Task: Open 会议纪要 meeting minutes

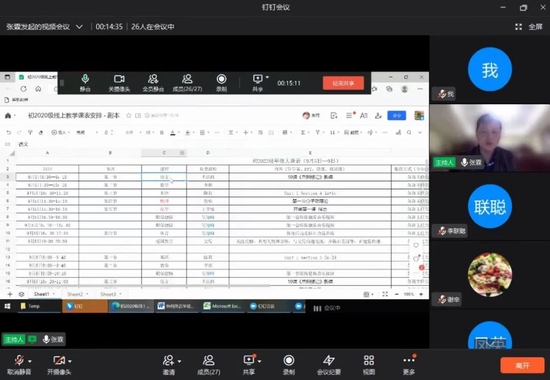Action: (329, 365)
